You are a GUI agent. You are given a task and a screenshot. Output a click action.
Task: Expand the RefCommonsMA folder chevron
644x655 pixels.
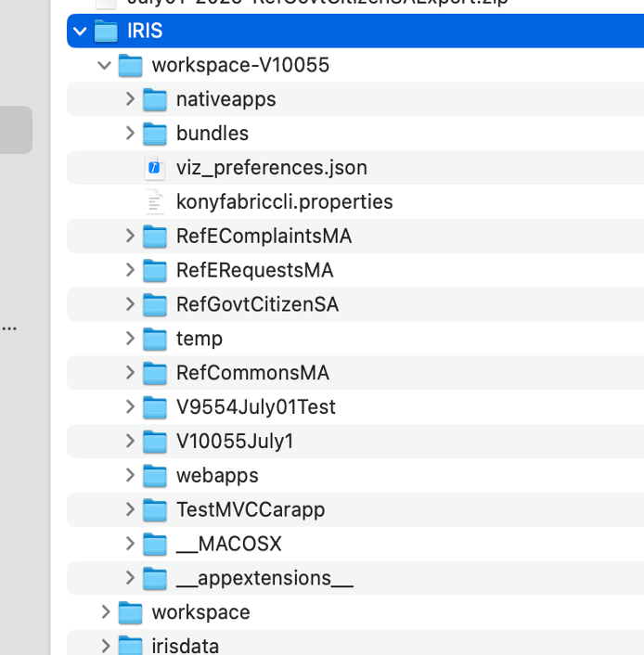coord(130,373)
